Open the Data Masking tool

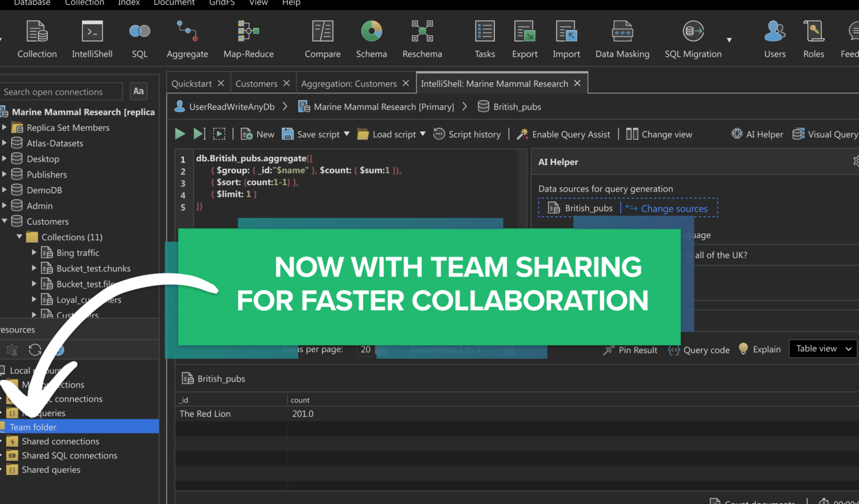pos(622,39)
